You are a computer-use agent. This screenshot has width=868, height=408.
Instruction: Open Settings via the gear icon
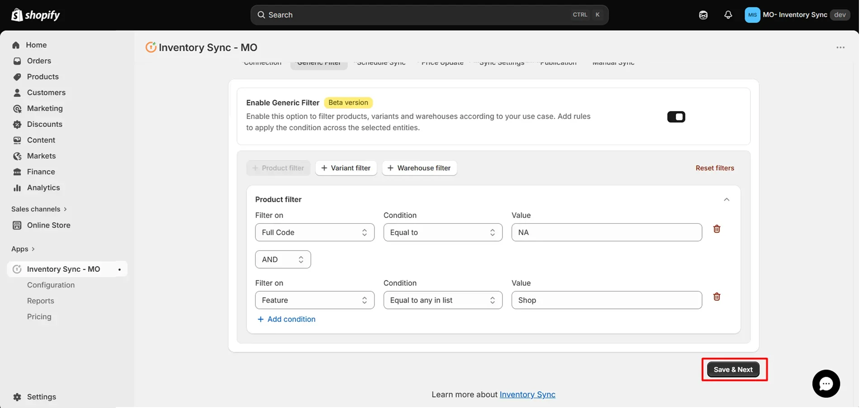[x=17, y=397]
